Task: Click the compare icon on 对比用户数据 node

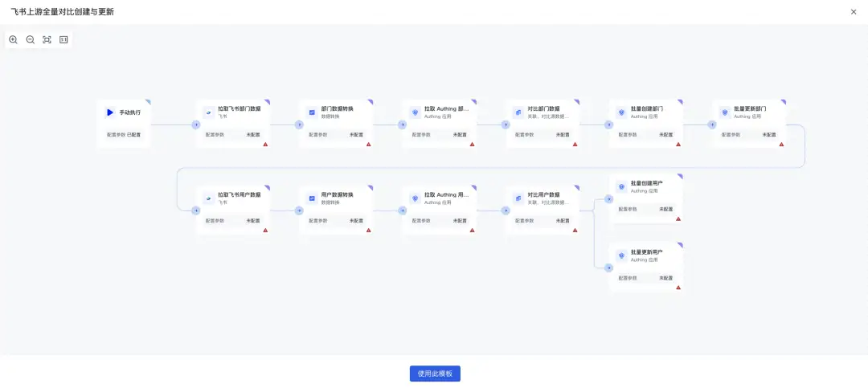Action: 518,198
